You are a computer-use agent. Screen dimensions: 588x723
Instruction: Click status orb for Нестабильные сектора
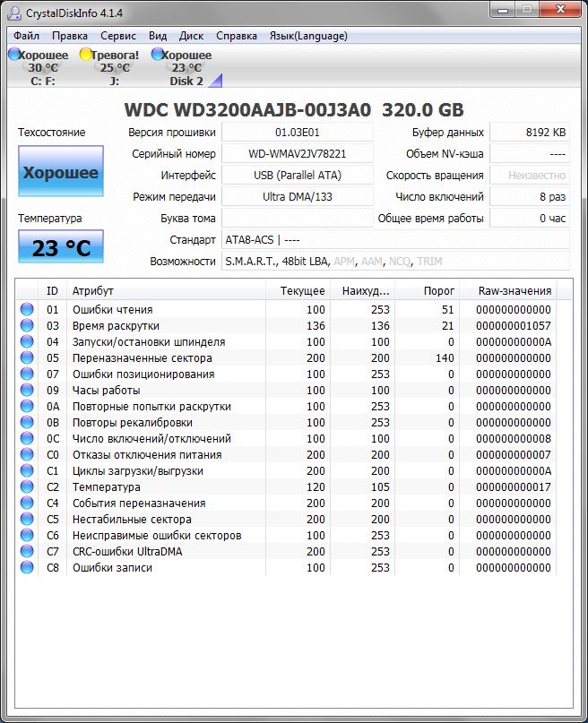[x=27, y=519]
